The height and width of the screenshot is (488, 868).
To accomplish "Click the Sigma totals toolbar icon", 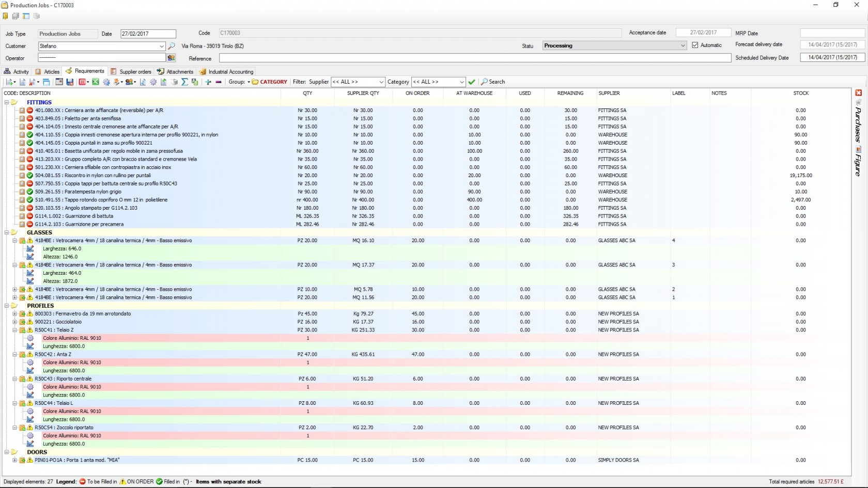I will click(x=184, y=82).
